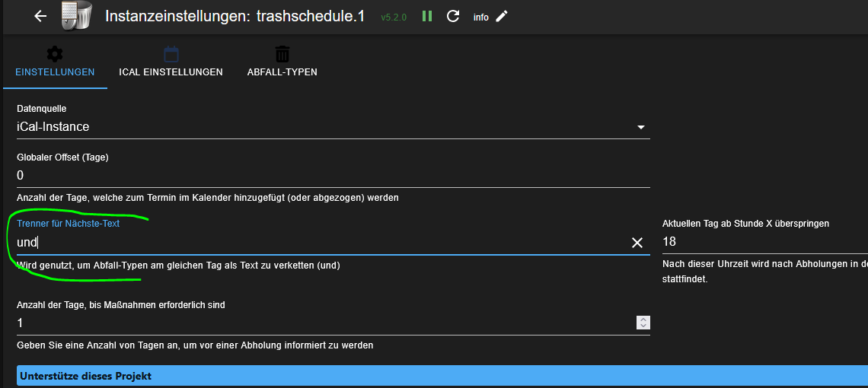This screenshot has height=388, width=868.
Task: Click the info log level label
Action: [480, 17]
